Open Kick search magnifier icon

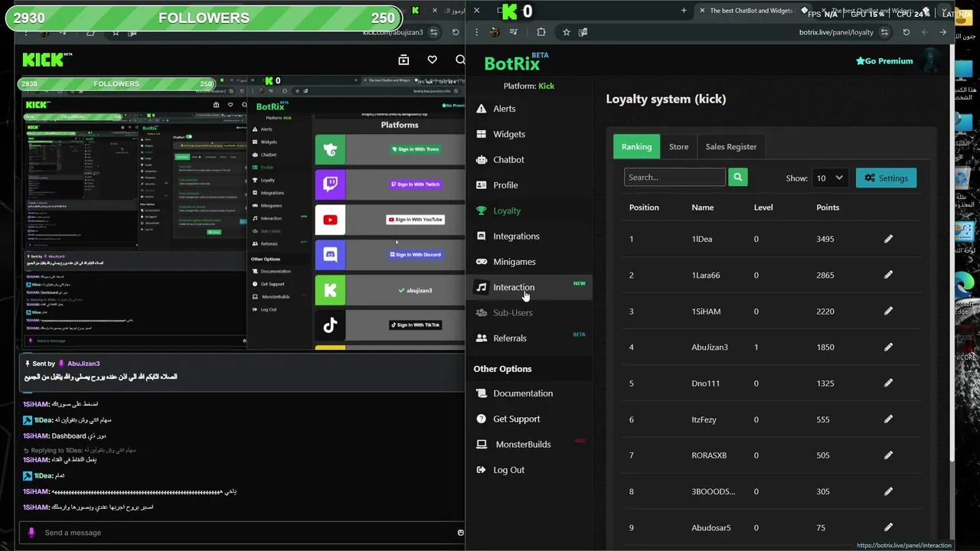pos(460,60)
